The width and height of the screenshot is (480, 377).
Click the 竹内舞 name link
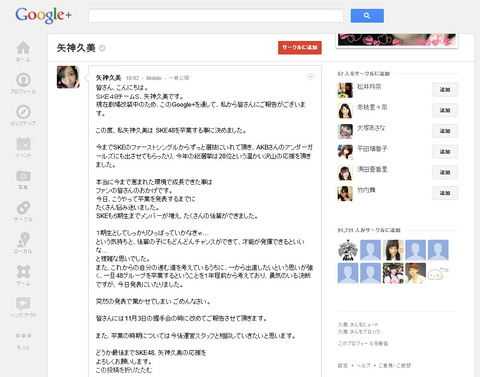tap(366, 190)
